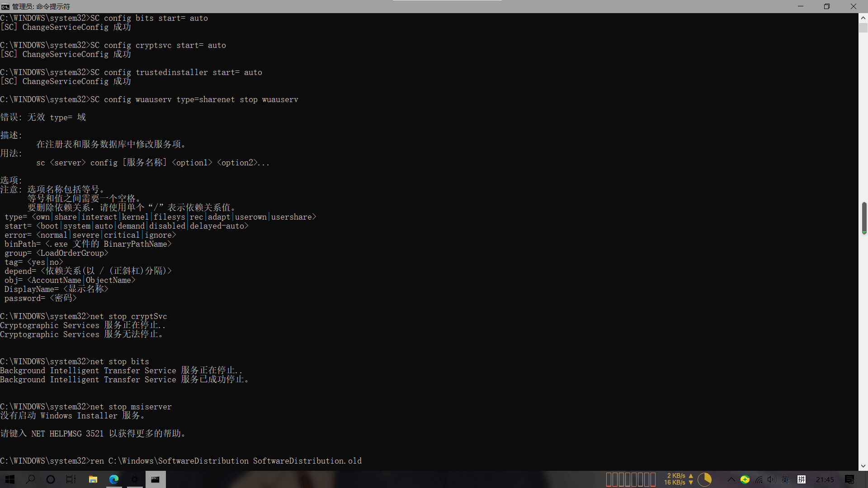Launch Microsoft Edge from the taskbar
The height and width of the screenshot is (488, 868).
tap(114, 479)
